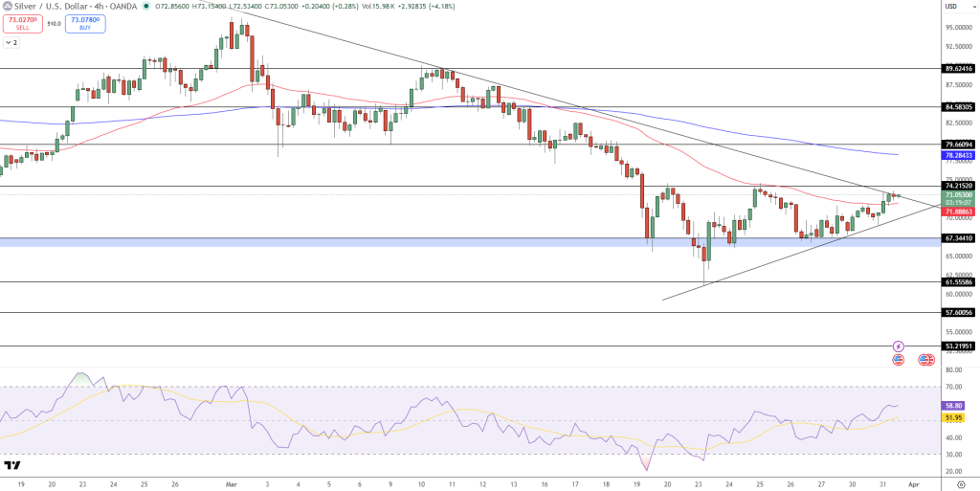Select the 53.21951 price level label
Viewport: 980px width, 491px height.
[x=959, y=346]
